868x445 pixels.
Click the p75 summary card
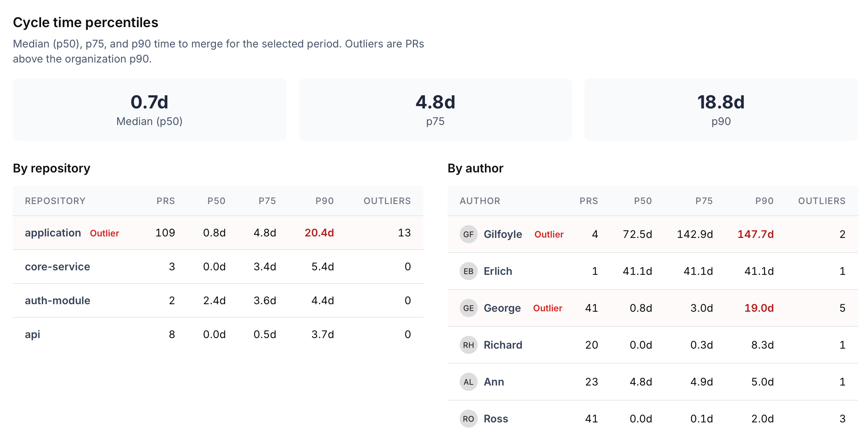coord(435,110)
